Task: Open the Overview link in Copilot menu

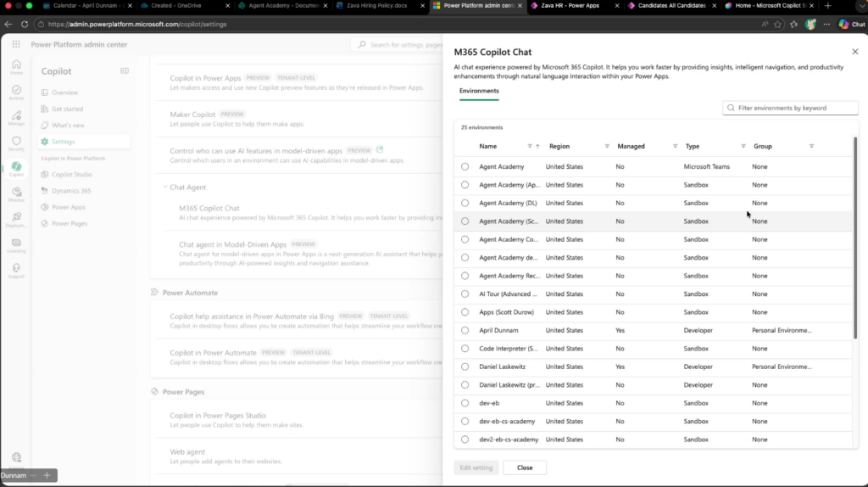Action: point(64,92)
